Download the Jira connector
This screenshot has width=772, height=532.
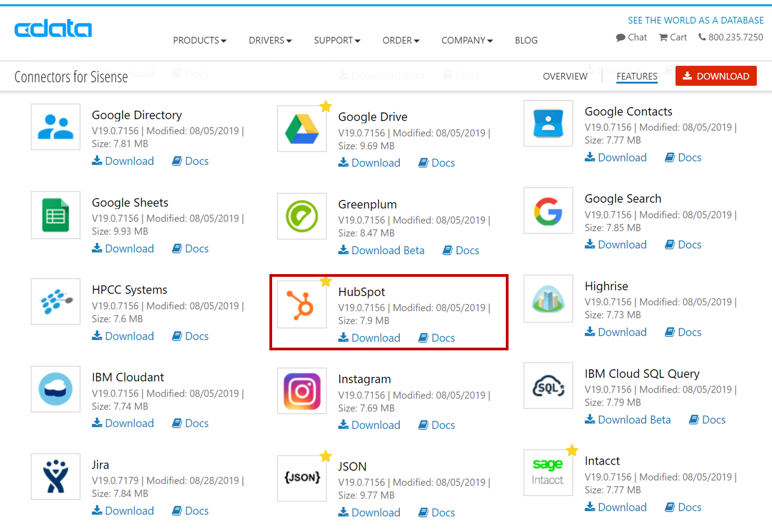click(123, 511)
